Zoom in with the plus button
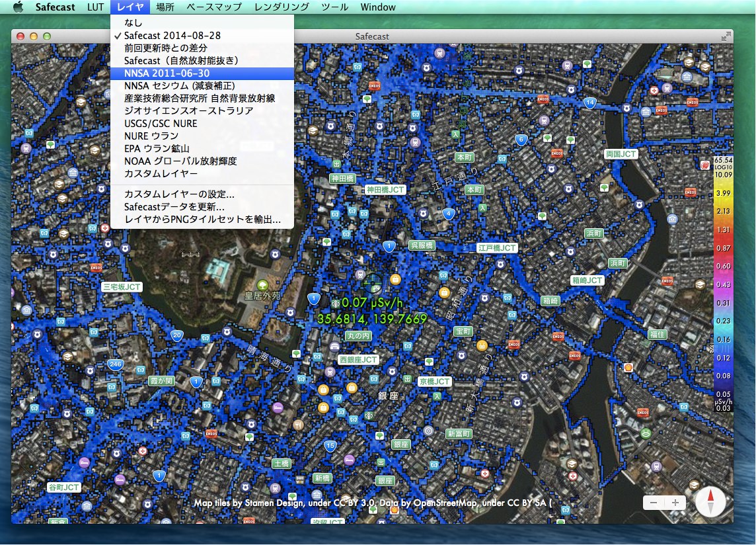 click(x=675, y=503)
